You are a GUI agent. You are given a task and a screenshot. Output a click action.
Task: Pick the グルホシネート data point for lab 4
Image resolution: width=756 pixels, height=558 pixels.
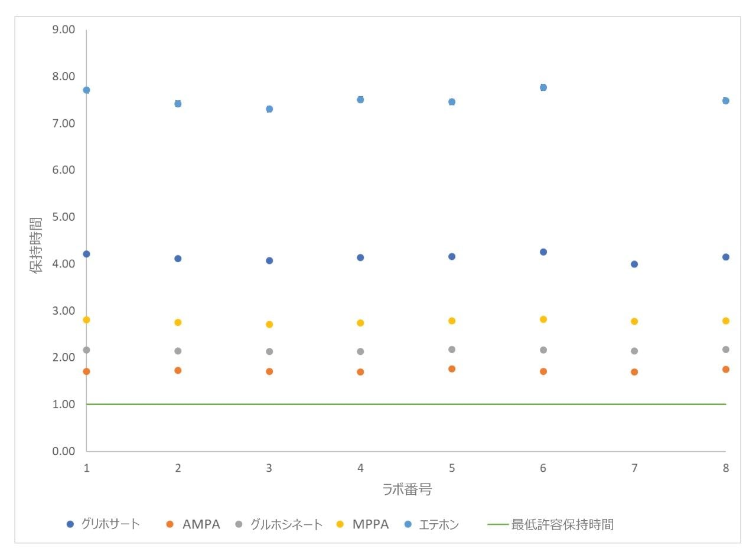[360, 351]
